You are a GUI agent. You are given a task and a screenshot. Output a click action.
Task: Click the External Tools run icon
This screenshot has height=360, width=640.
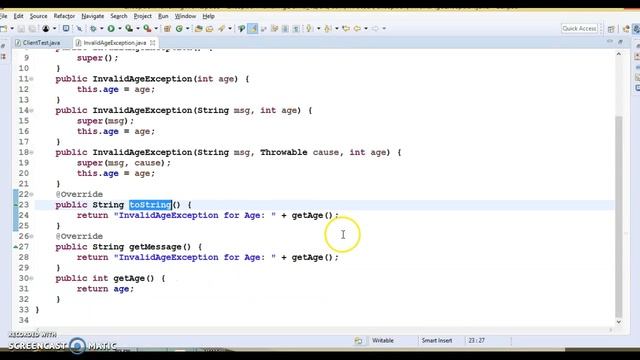coord(147,29)
